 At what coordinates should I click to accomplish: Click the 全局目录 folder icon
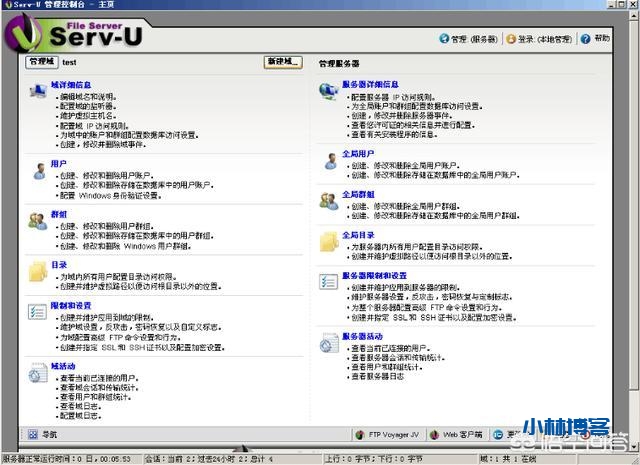[329, 242]
